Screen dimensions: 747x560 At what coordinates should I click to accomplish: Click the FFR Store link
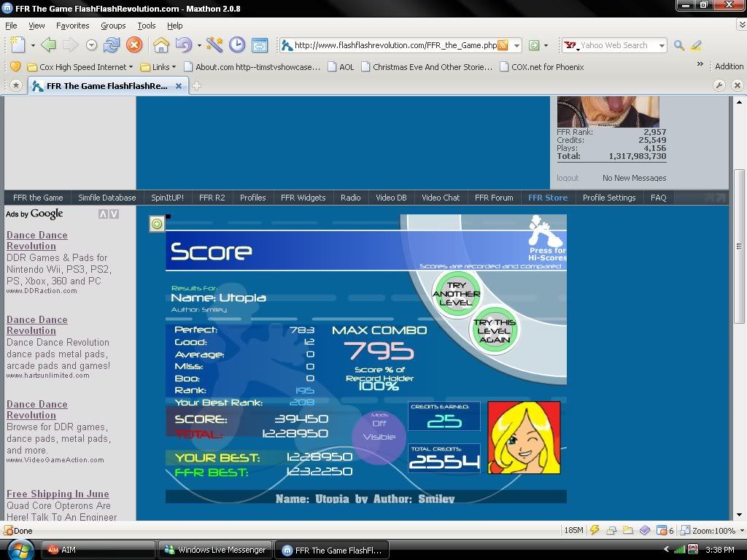point(547,198)
